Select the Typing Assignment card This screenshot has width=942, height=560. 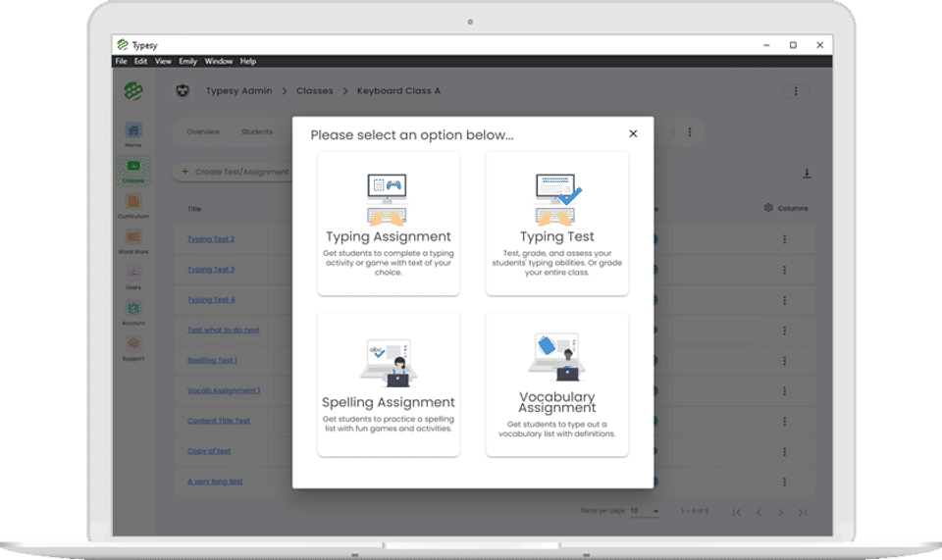(389, 224)
